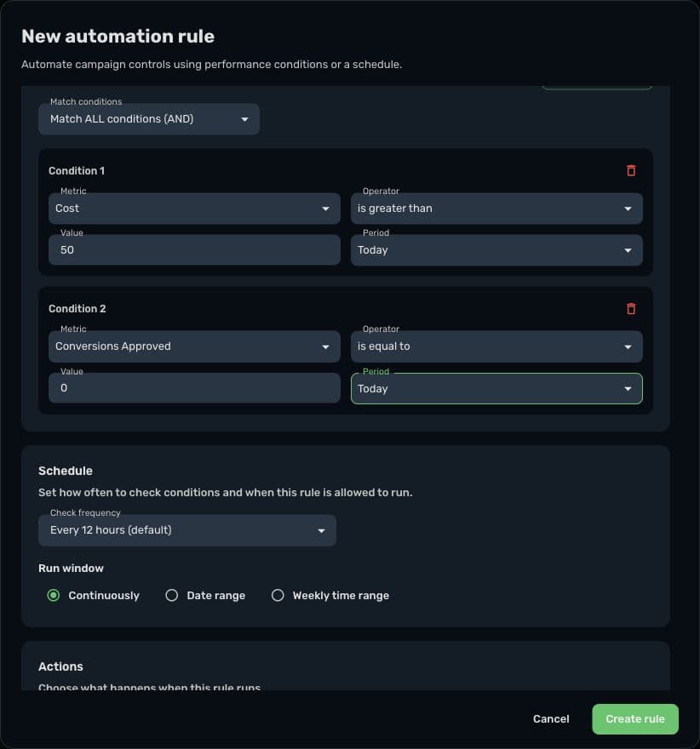Open Condition 1 Period dropdown
This screenshot has width=700, height=749.
[x=496, y=250]
